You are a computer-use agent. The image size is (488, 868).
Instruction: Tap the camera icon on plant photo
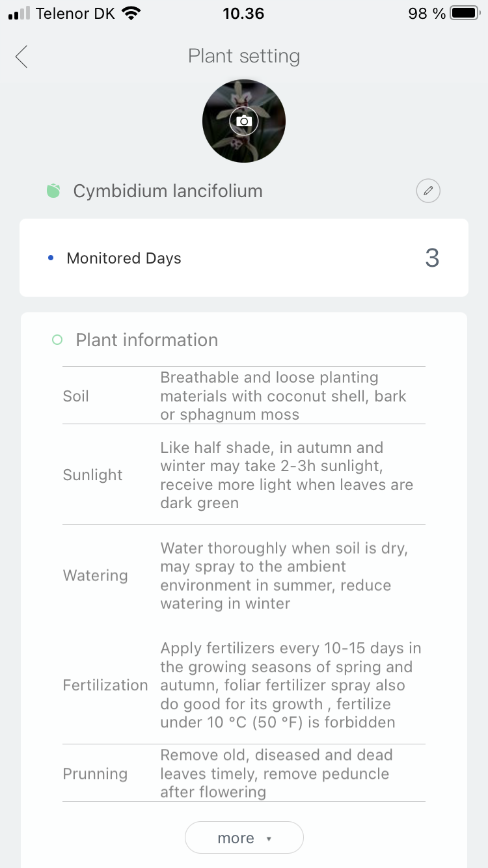click(x=244, y=121)
